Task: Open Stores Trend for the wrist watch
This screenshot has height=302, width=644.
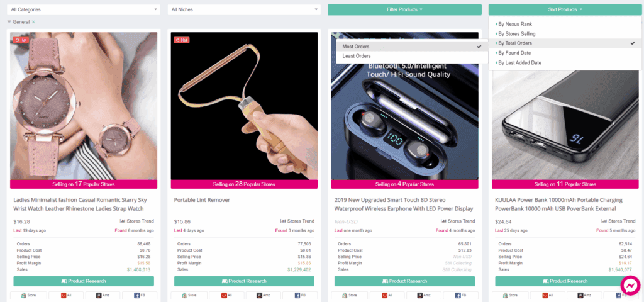Action: click(x=136, y=221)
